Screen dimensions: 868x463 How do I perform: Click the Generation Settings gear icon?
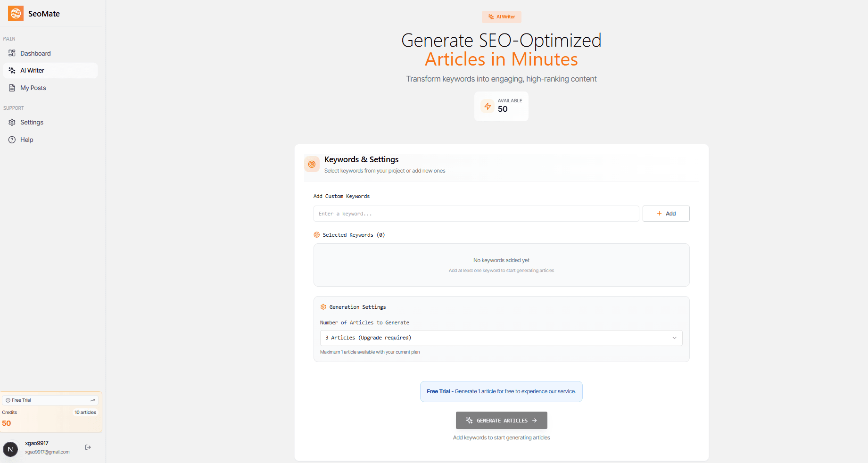pos(323,306)
